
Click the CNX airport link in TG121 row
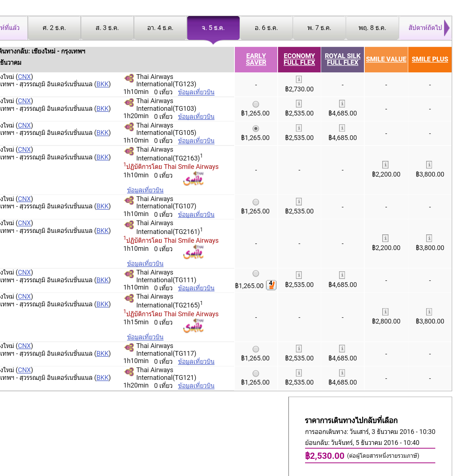pos(25,370)
